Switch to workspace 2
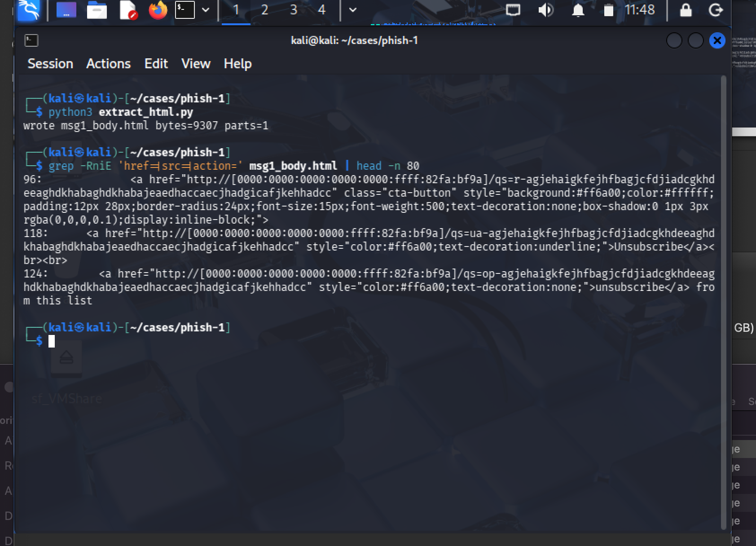Viewport: 756px width, 546px height. (264, 10)
